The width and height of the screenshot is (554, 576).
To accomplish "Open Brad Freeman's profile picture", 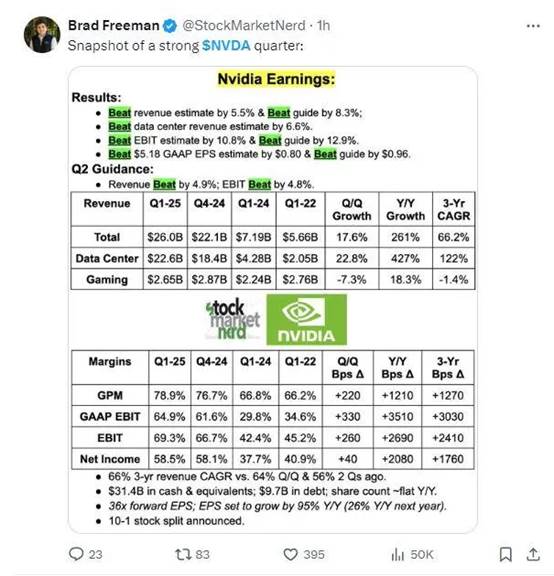I will [42, 35].
